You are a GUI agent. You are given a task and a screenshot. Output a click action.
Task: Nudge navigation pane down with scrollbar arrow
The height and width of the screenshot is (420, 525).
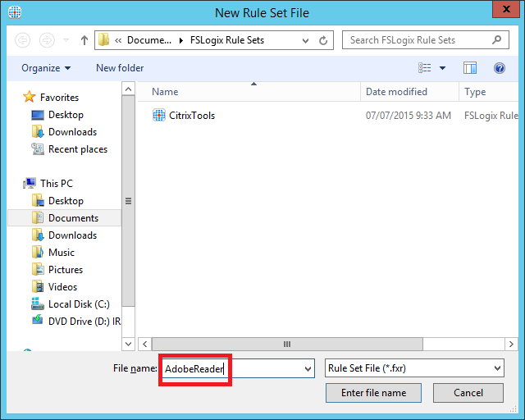[x=128, y=344]
